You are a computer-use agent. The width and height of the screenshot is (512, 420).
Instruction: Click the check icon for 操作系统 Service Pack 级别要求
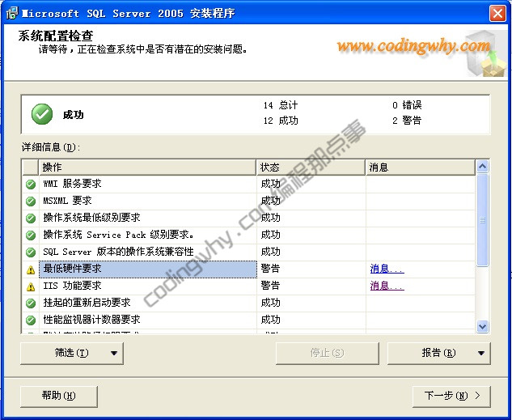(31, 235)
